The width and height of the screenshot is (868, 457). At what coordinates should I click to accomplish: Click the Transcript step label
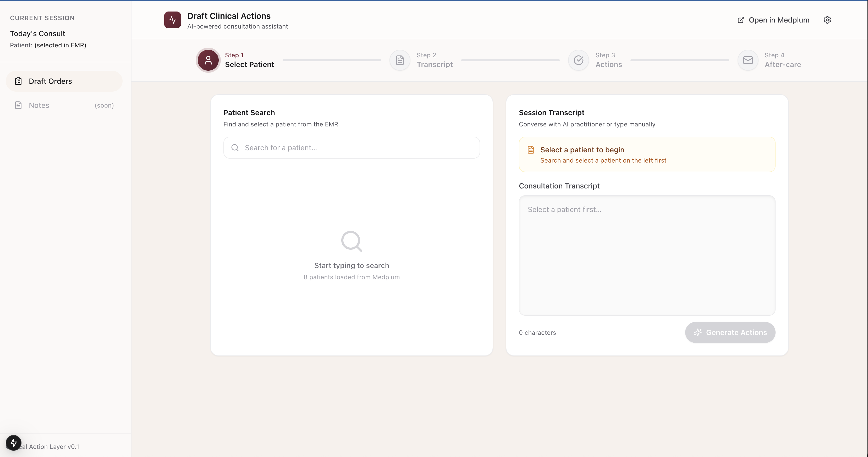pyautogui.click(x=434, y=64)
